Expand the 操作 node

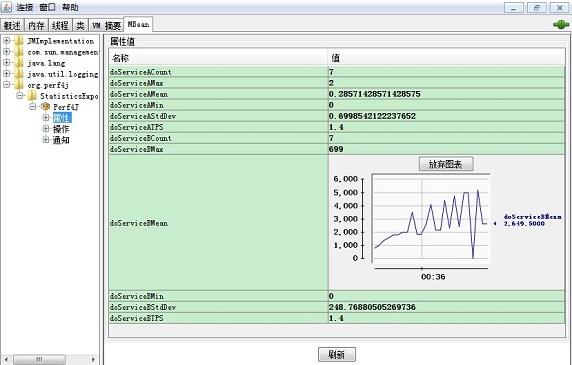(46, 129)
